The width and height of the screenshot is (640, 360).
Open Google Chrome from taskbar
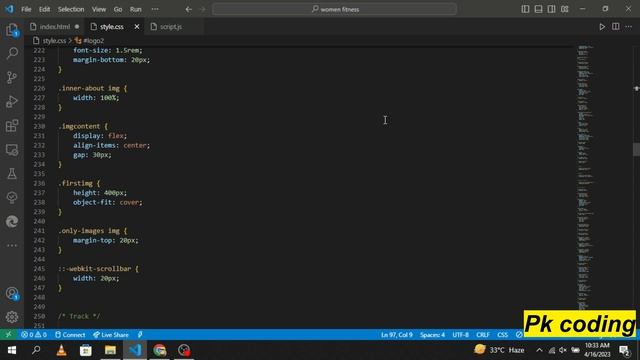[x=160, y=350]
